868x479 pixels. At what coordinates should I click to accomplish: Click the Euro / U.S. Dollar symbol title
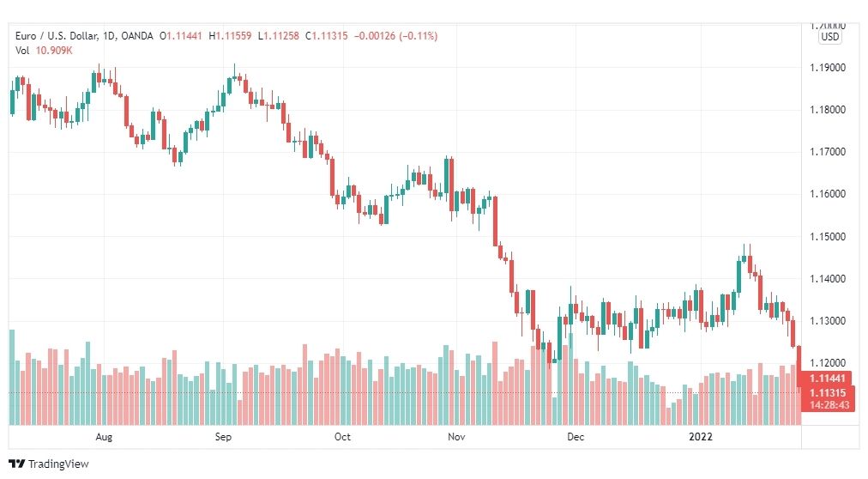click(57, 36)
